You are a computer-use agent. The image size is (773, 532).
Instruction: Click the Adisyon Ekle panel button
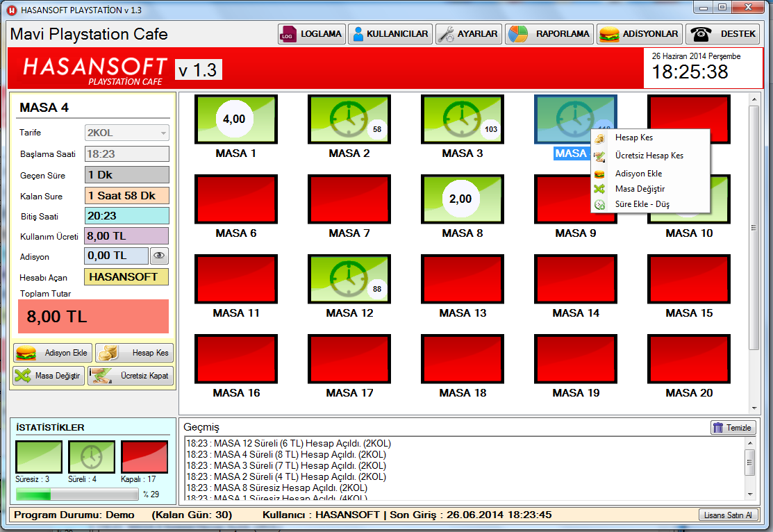click(x=53, y=353)
